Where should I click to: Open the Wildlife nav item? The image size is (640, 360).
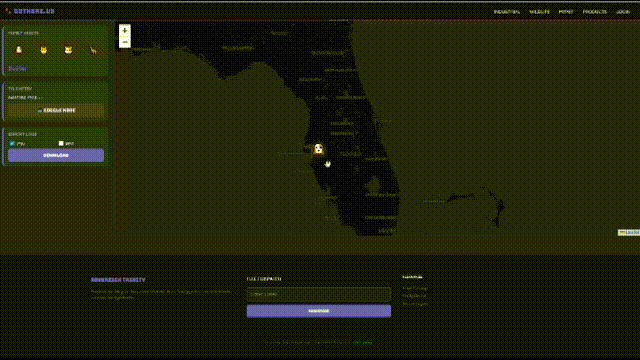tap(539, 12)
